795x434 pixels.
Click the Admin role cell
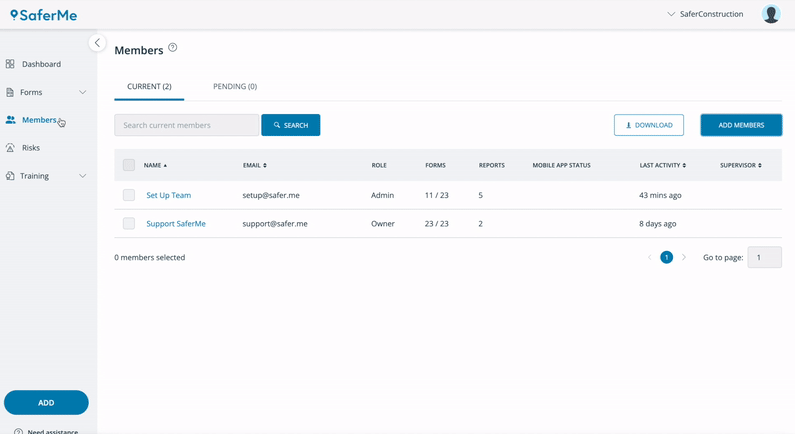tap(382, 195)
